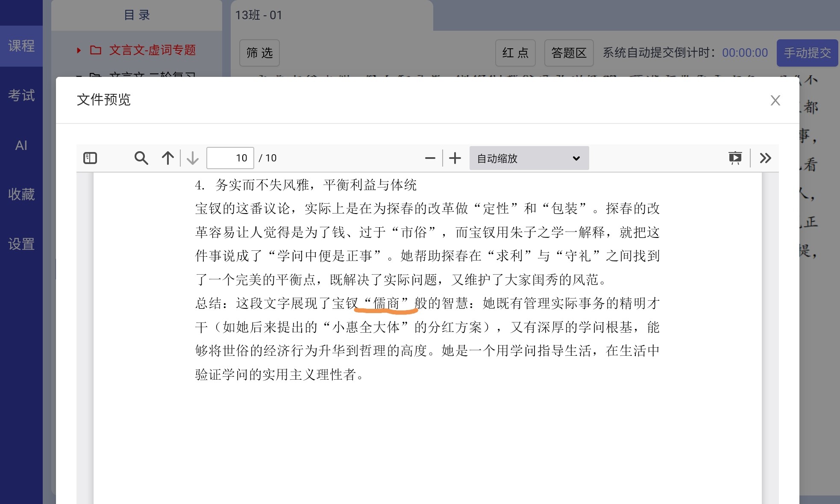Zoom out with the minus icon

(430, 158)
